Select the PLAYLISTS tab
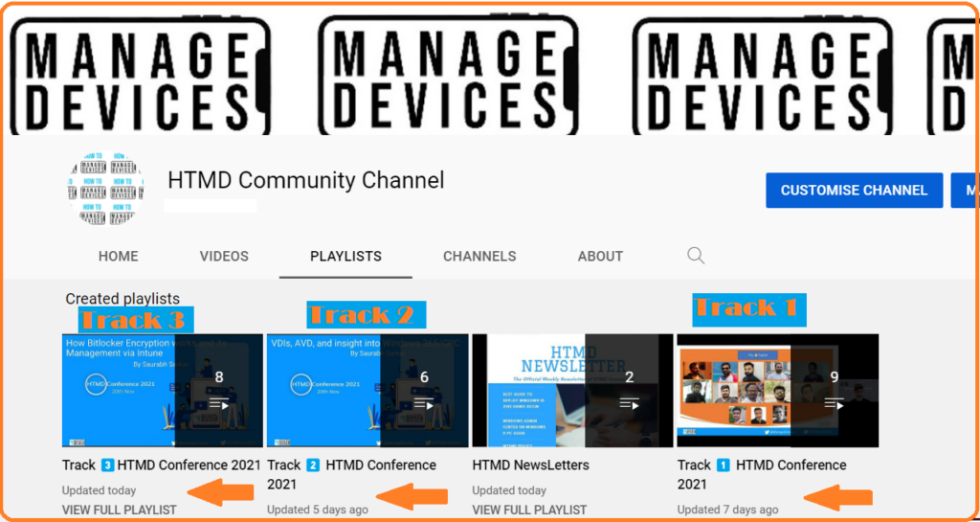The width and height of the screenshot is (980, 522). [x=345, y=257]
